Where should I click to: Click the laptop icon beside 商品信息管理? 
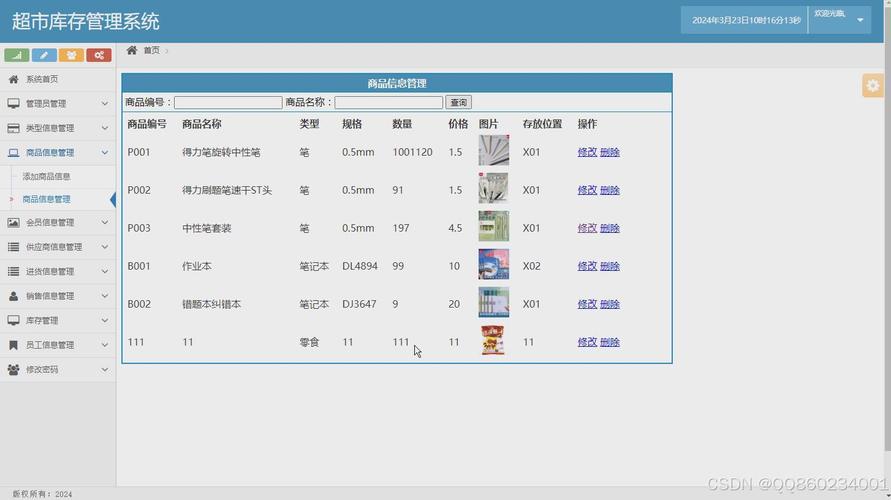[x=14, y=152]
